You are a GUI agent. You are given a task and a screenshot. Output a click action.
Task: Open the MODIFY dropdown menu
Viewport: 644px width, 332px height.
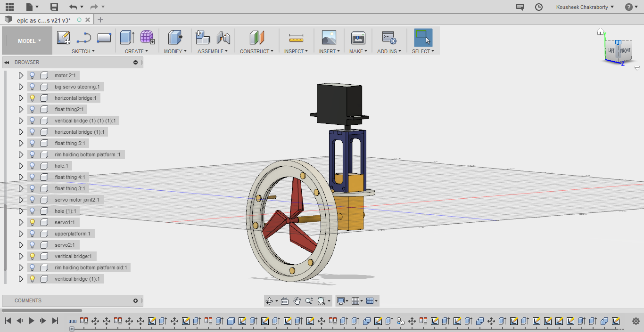175,51
